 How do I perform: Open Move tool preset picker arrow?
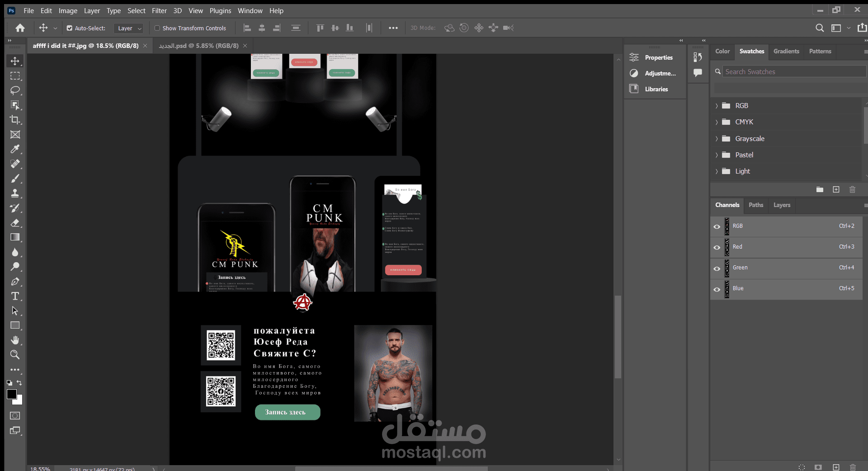pos(55,28)
